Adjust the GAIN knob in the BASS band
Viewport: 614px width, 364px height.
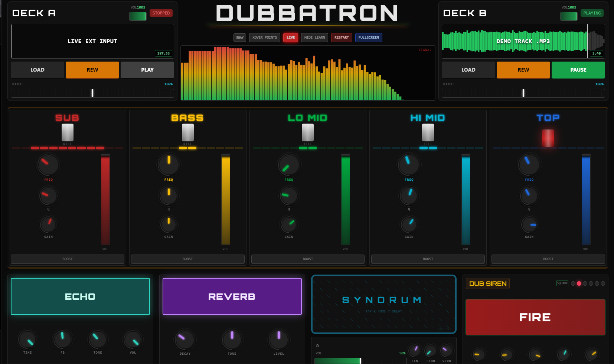169,225
